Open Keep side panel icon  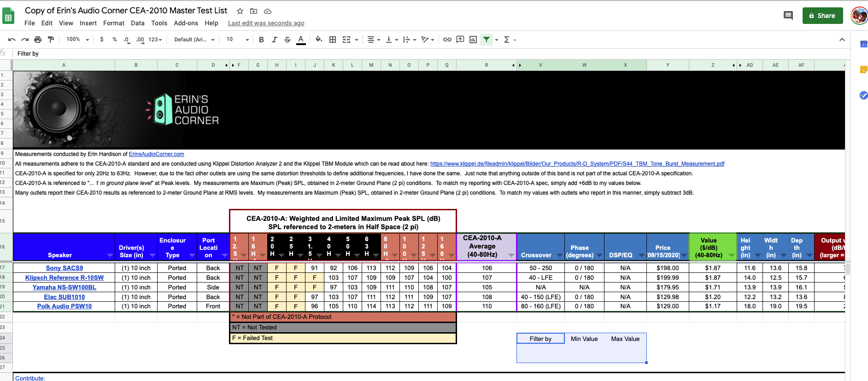[x=863, y=69]
